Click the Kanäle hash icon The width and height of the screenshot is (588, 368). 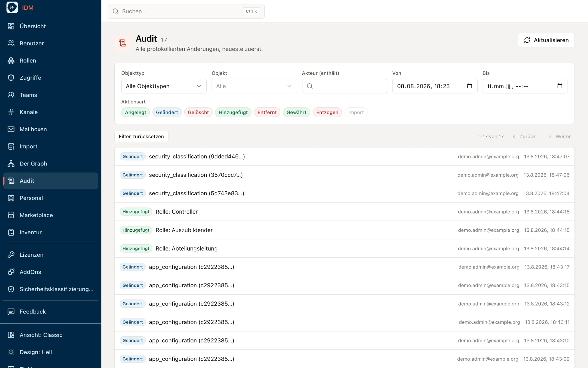point(11,112)
